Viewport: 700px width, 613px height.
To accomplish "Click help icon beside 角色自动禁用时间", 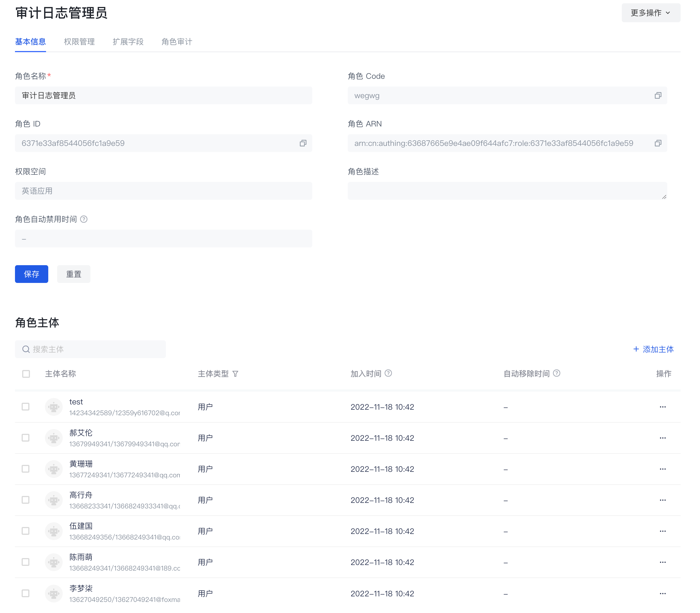I will (x=84, y=219).
